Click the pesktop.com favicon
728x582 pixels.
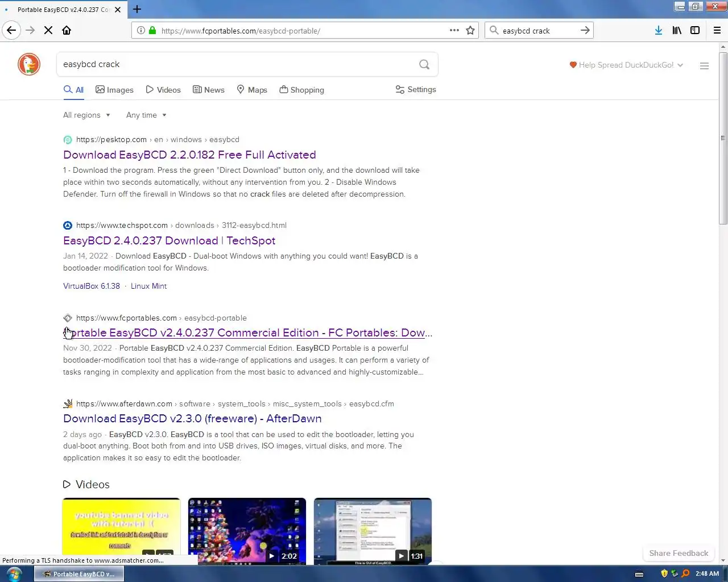[68, 140]
